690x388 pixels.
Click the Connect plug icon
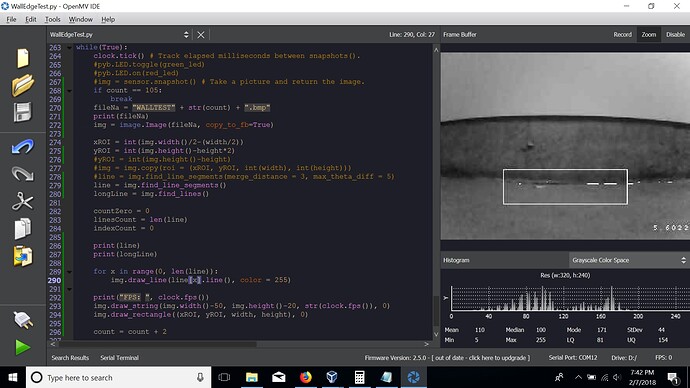pos(23,320)
